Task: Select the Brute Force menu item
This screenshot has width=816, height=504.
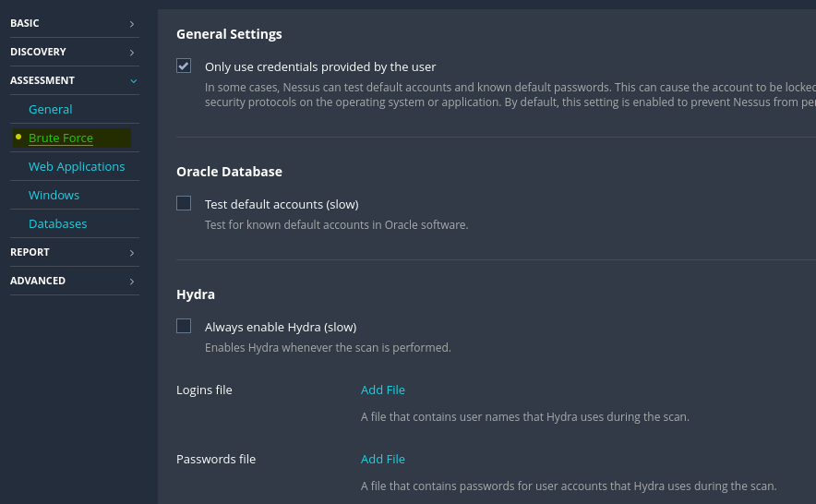Action: (61, 138)
